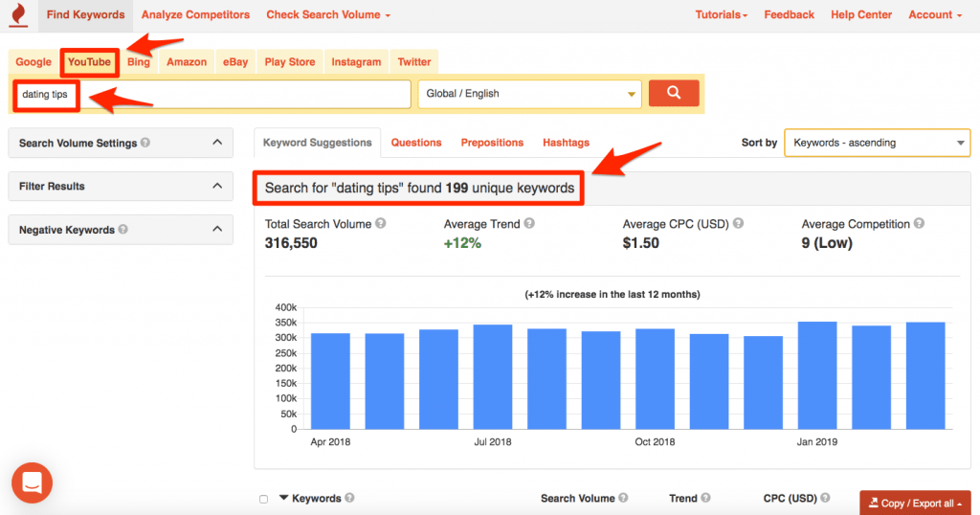Viewport: 980px width, 515px height.
Task: Click help icon next to Average CPC (USD)
Action: [x=738, y=223]
